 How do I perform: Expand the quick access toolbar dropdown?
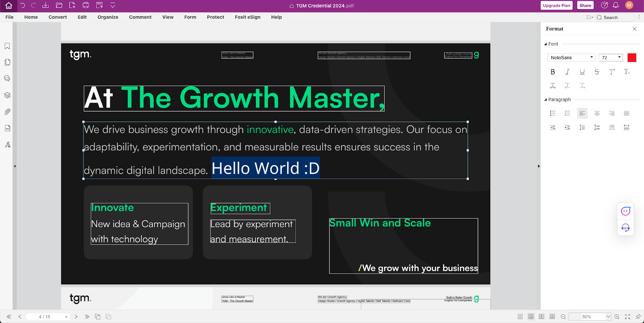tap(113, 6)
